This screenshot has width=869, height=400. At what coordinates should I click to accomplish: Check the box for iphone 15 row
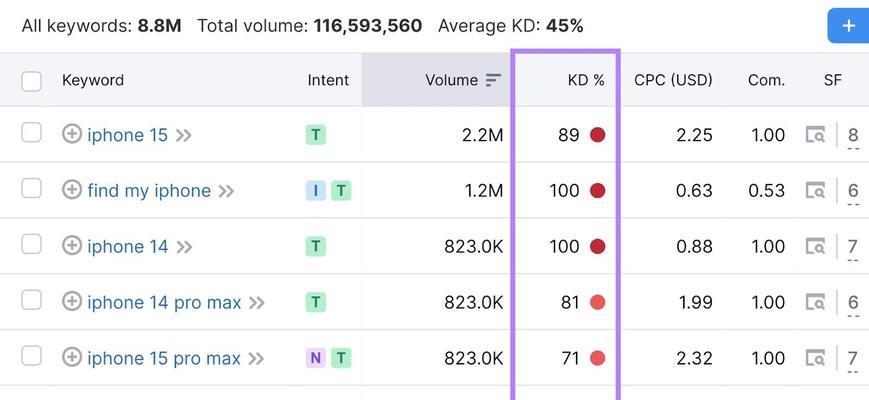coord(32,133)
